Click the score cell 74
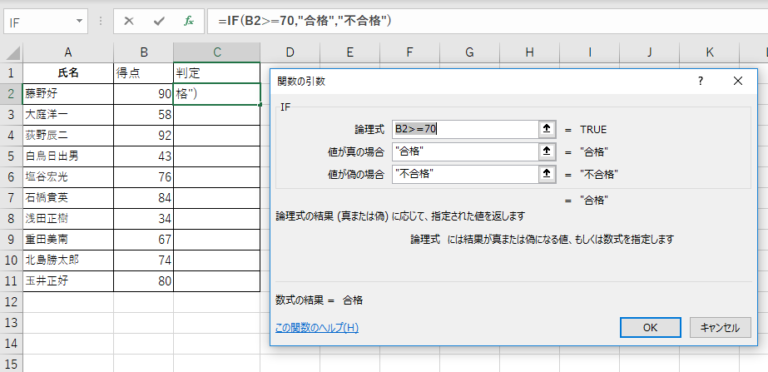Viewport: 768px width, 372px height. pyautogui.click(x=144, y=260)
